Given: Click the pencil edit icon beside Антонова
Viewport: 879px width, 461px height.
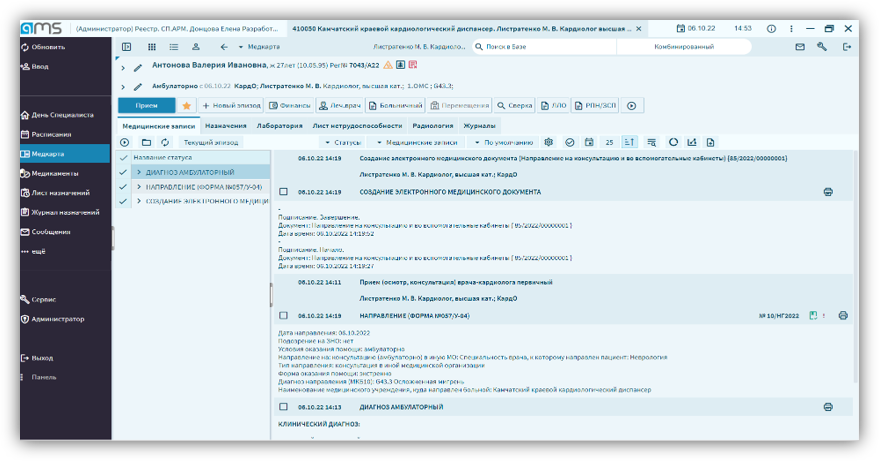Looking at the screenshot, I should pyautogui.click(x=138, y=68).
